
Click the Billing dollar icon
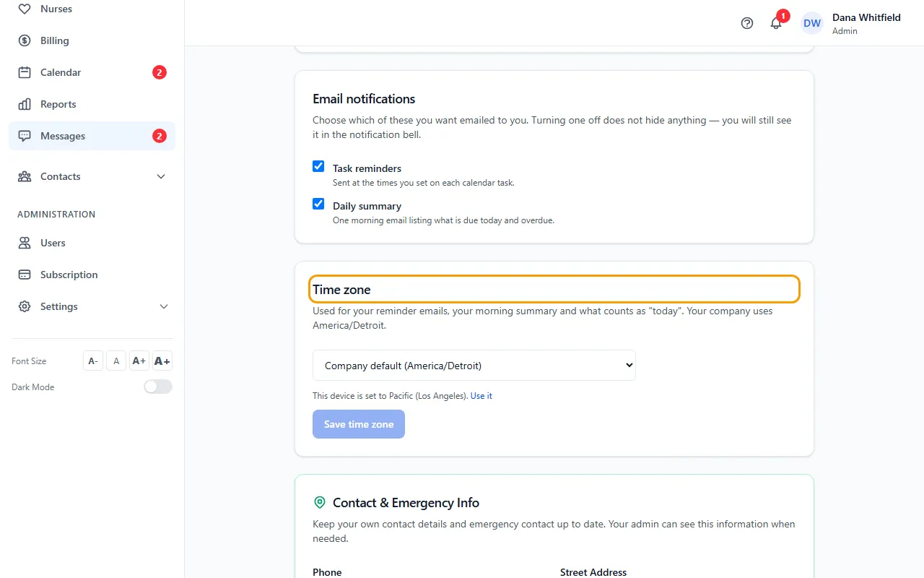(x=25, y=40)
